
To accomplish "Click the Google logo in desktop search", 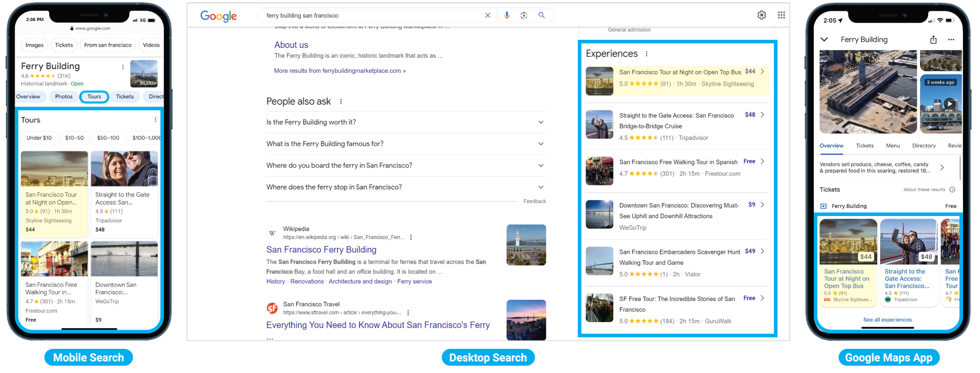I will [x=219, y=16].
